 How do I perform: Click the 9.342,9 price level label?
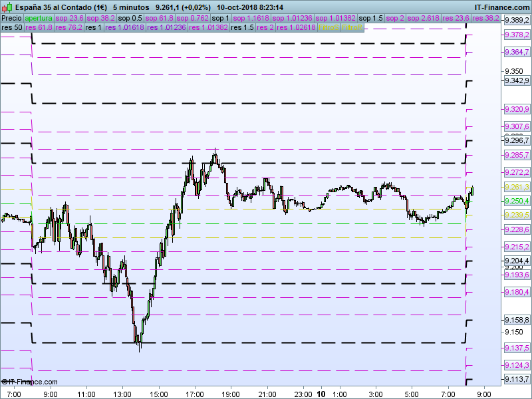[x=517, y=80]
